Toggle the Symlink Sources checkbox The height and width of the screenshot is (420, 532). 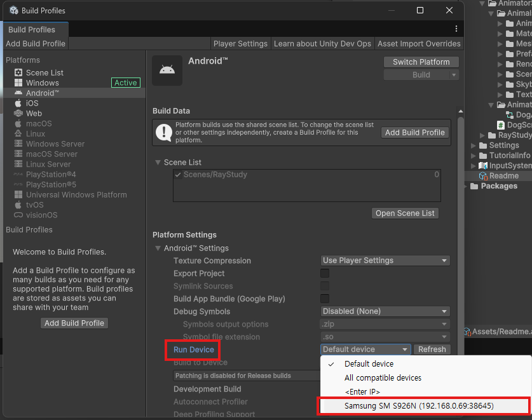point(325,286)
